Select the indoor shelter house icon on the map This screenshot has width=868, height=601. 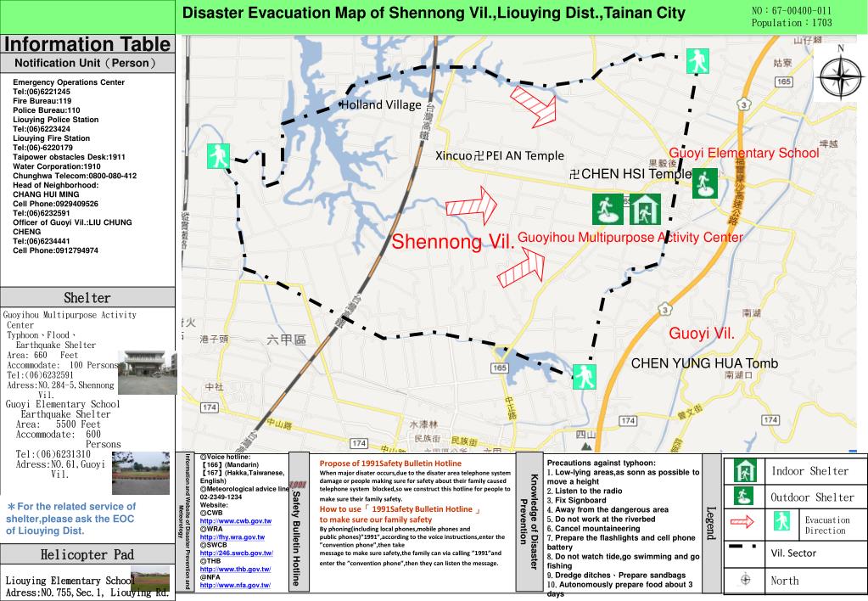point(645,210)
